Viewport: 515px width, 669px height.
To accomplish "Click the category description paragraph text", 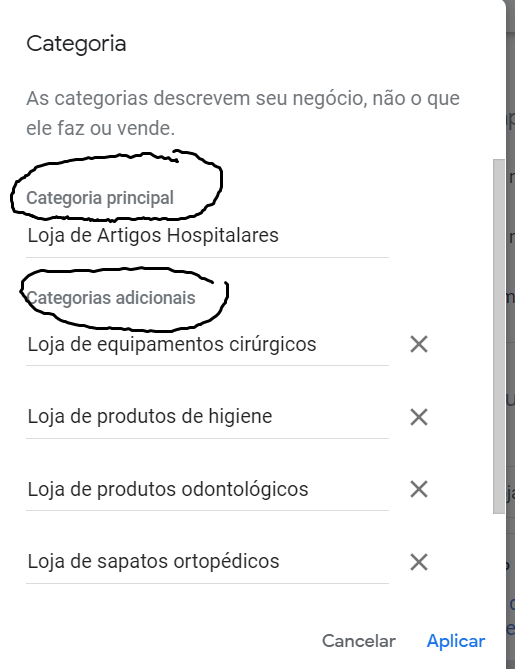I will coord(243,113).
